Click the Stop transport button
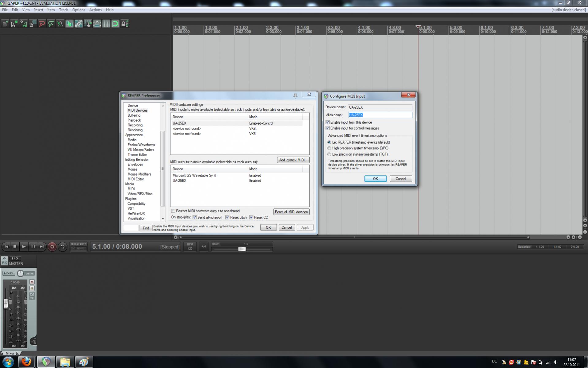 coord(15,247)
